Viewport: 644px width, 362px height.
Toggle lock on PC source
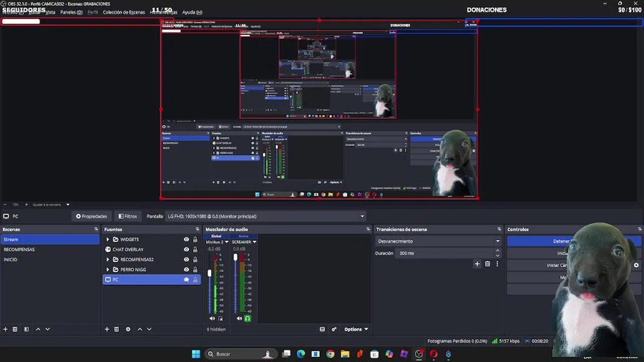click(x=195, y=280)
